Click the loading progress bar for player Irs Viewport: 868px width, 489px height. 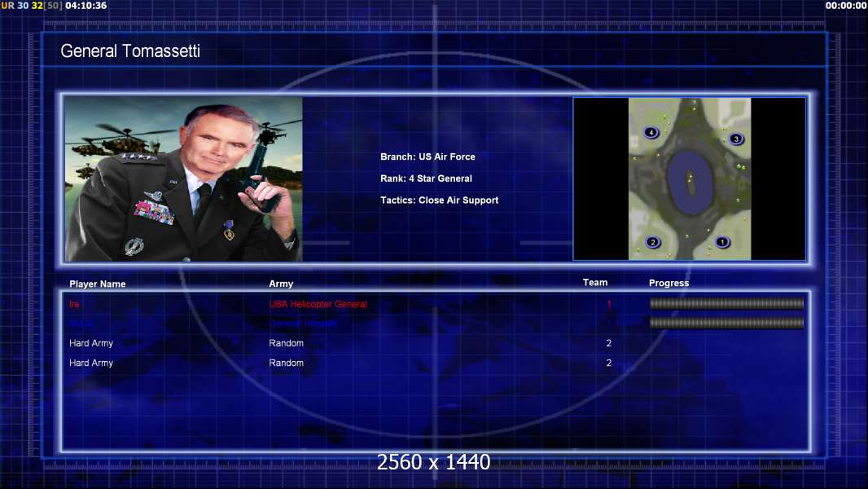(x=726, y=303)
